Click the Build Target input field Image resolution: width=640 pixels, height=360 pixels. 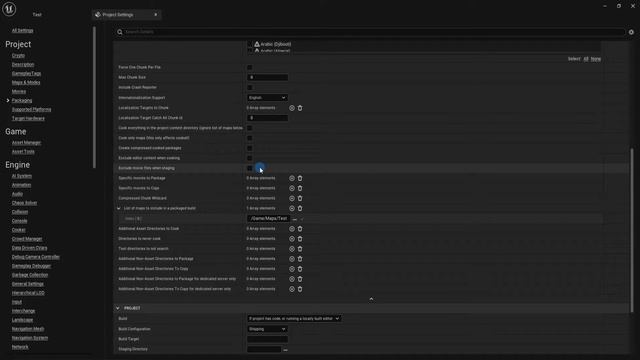[x=267, y=339]
